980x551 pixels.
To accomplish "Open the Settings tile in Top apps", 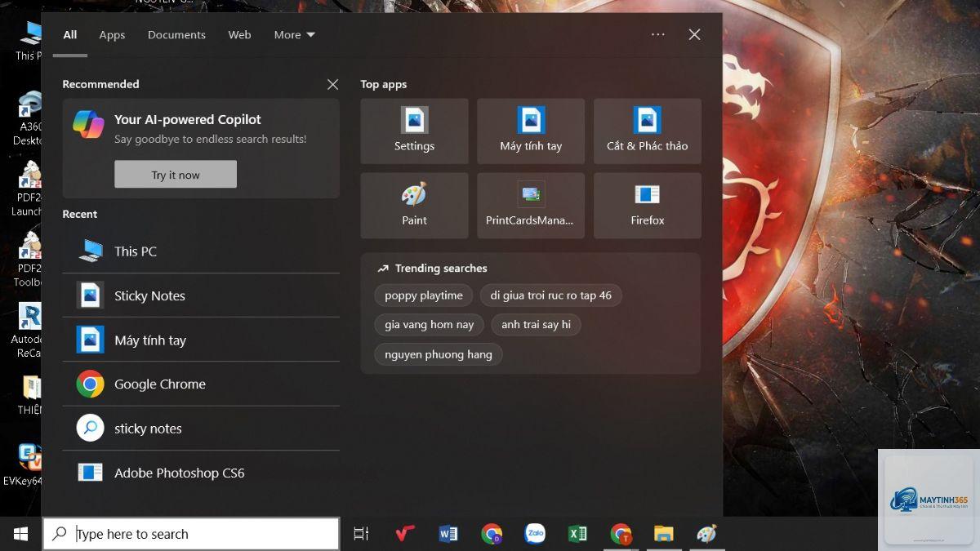I will point(414,131).
